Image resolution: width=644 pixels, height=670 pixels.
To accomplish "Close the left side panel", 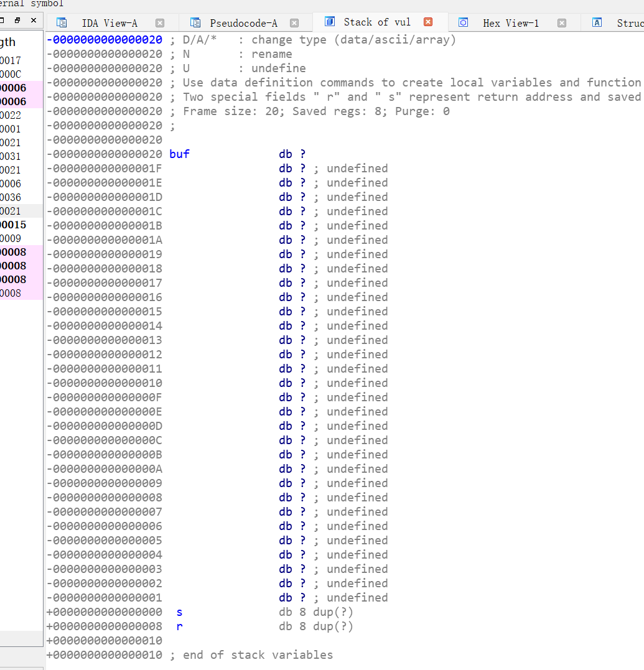I will 33,21.
